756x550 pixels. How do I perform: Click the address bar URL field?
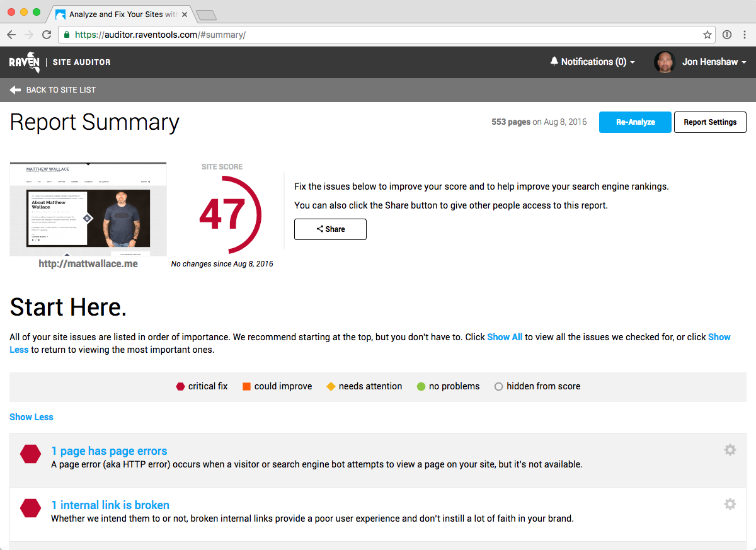[387, 35]
